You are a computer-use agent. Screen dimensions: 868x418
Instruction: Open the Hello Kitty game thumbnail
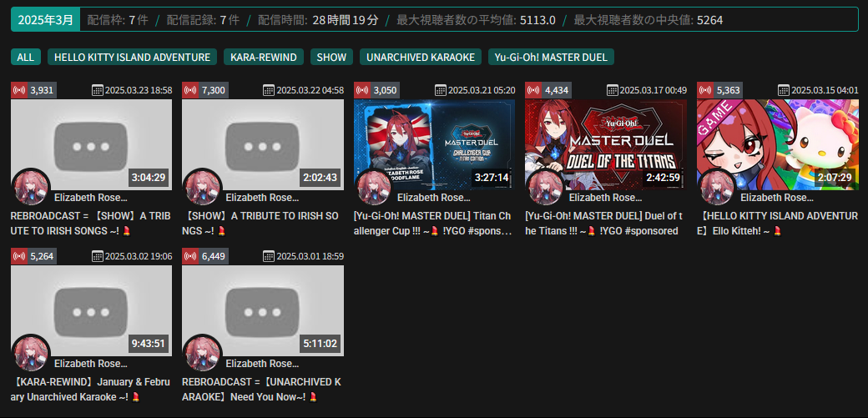point(777,144)
